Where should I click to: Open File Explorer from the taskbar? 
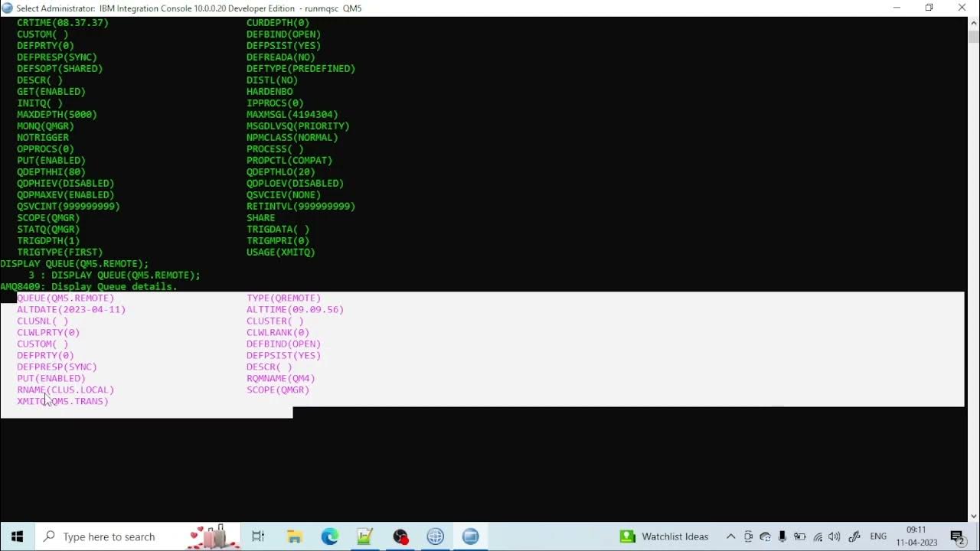pyautogui.click(x=294, y=536)
